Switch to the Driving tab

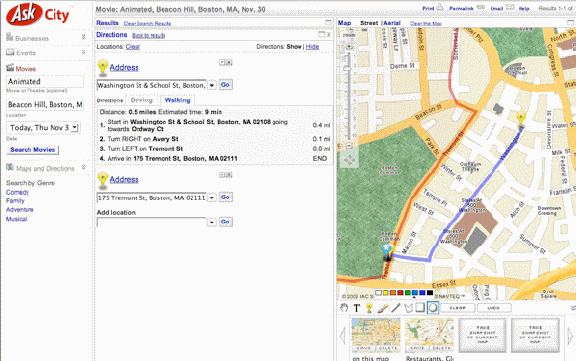pos(141,100)
